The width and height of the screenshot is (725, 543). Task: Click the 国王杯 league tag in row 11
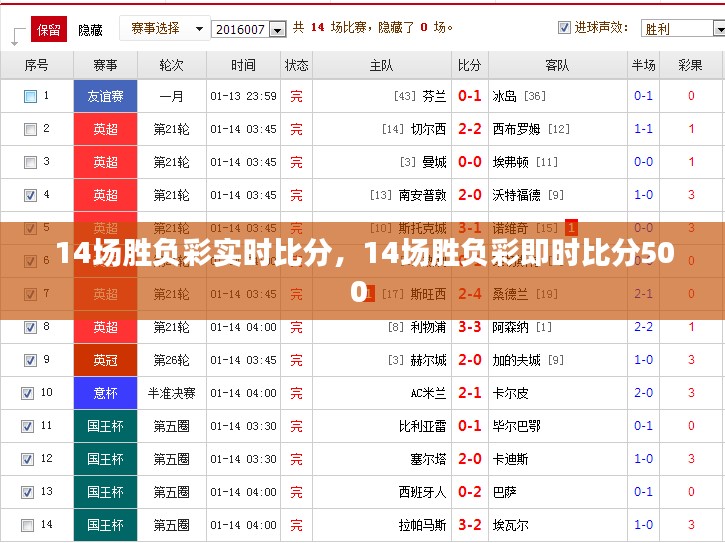(x=105, y=426)
